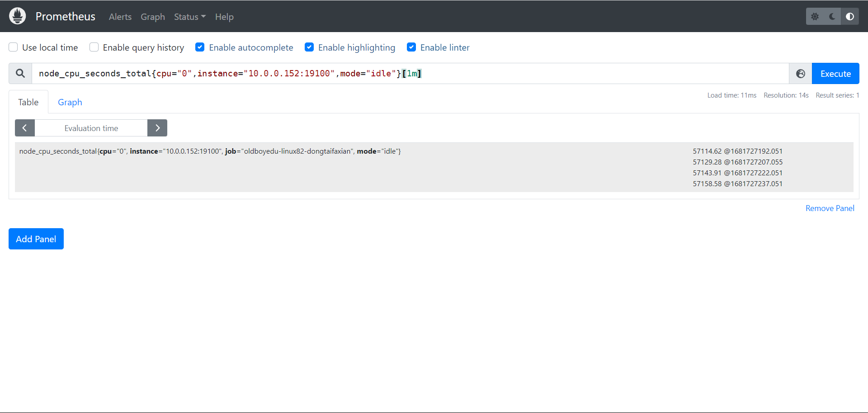The height and width of the screenshot is (413, 868).
Task: Open the Help page
Action: pos(224,17)
